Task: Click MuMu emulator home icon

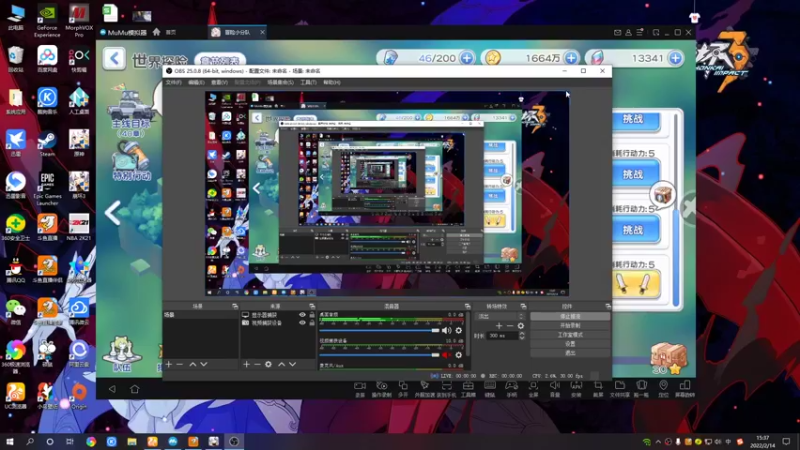Action: pos(157,32)
